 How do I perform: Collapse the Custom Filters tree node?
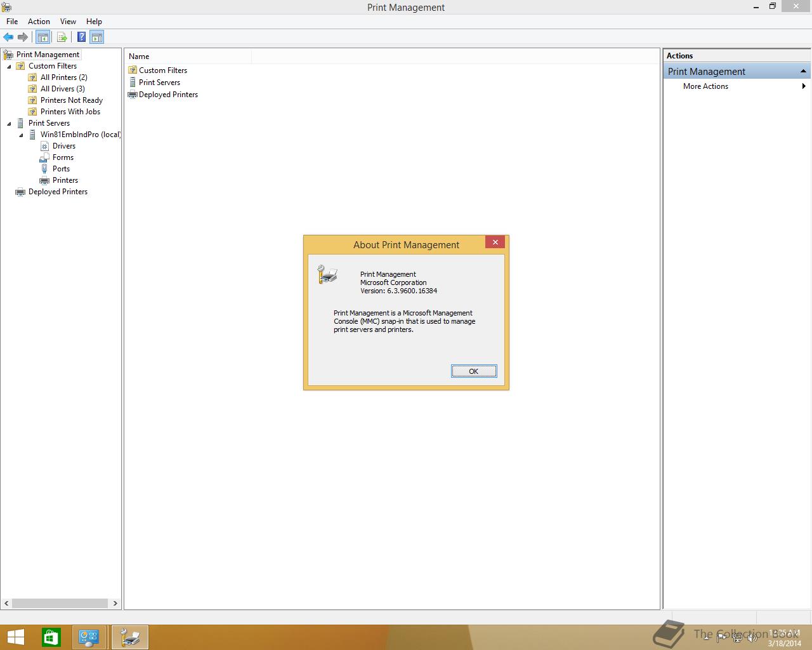pyautogui.click(x=9, y=67)
